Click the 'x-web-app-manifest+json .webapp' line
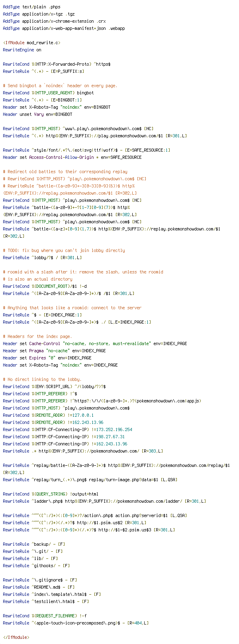Viewport: 239px width, 644px height. click(x=64, y=28)
